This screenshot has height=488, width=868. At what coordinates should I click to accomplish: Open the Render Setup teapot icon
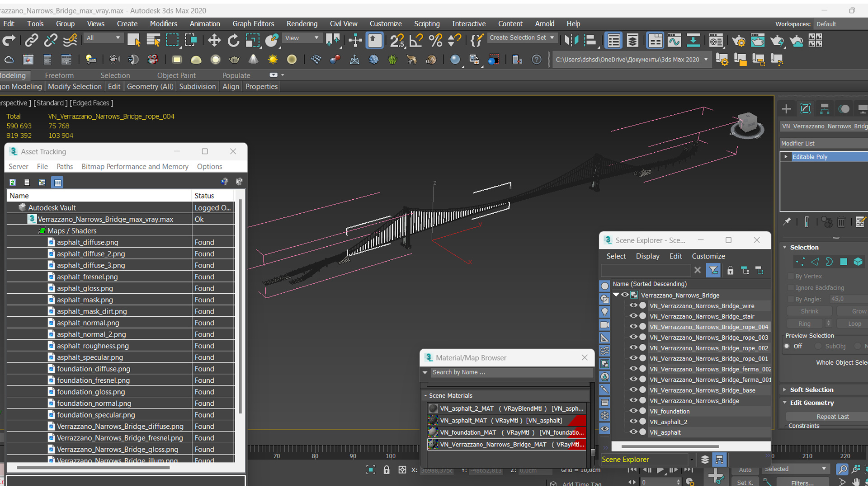739,41
